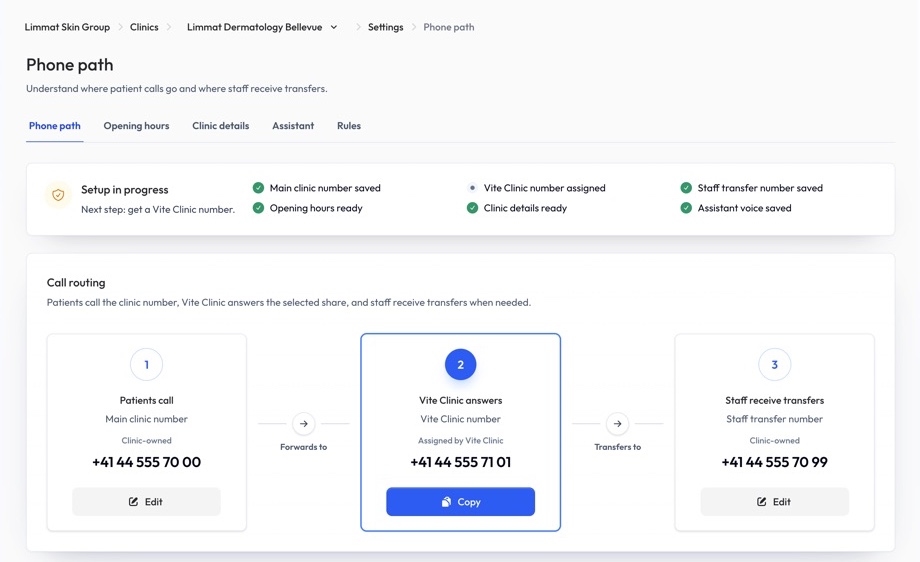Click the 'Main clinic number saved' status text
Image resolution: width=920 pixels, height=562 pixels.
[x=325, y=188]
